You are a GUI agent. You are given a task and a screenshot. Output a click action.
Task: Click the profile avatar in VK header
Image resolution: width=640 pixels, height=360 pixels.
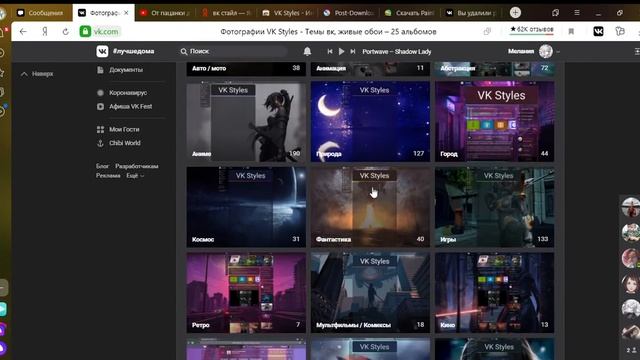546,51
